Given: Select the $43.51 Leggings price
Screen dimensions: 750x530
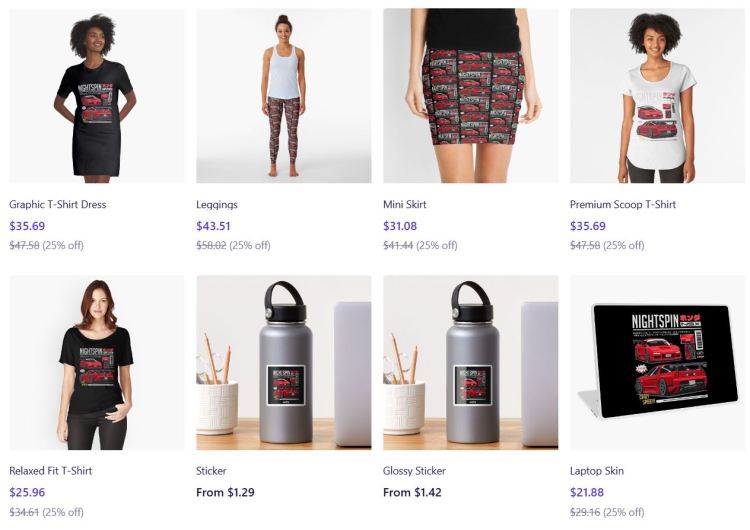Looking at the screenshot, I should click(x=213, y=226).
